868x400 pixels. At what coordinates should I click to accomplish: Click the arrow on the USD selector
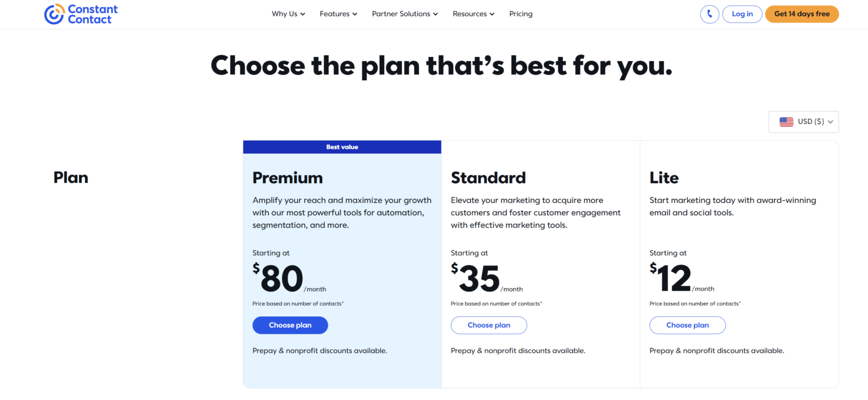[830, 121]
